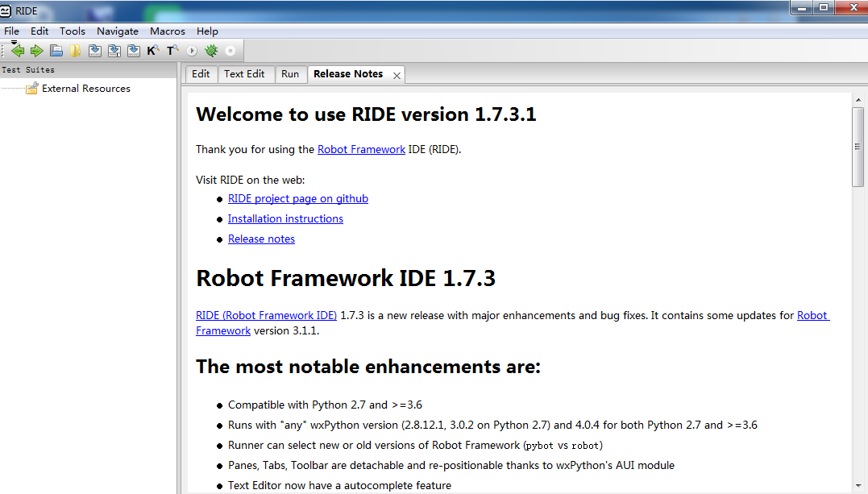Click the Go Forward navigation arrow
Viewport: 868px width, 494px height.
pos(37,50)
